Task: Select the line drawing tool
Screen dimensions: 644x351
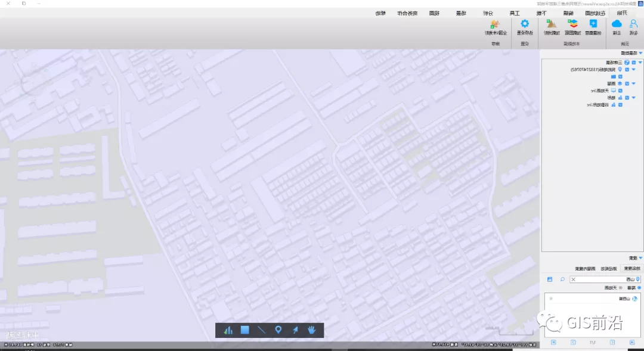Action: tap(262, 330)
